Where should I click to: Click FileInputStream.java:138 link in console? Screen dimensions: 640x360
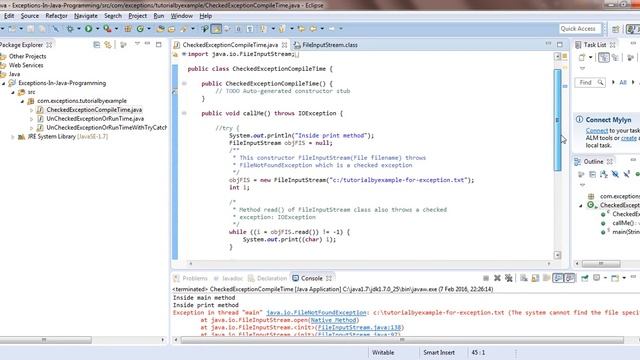(x=360, y=328)
